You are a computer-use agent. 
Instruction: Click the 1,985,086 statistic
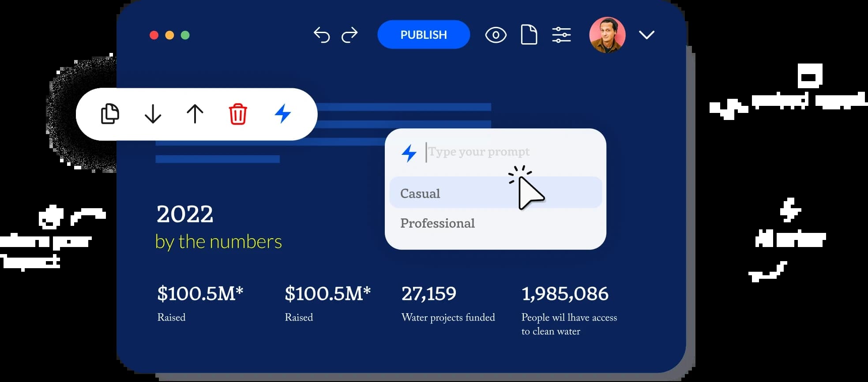pos(565,294)
